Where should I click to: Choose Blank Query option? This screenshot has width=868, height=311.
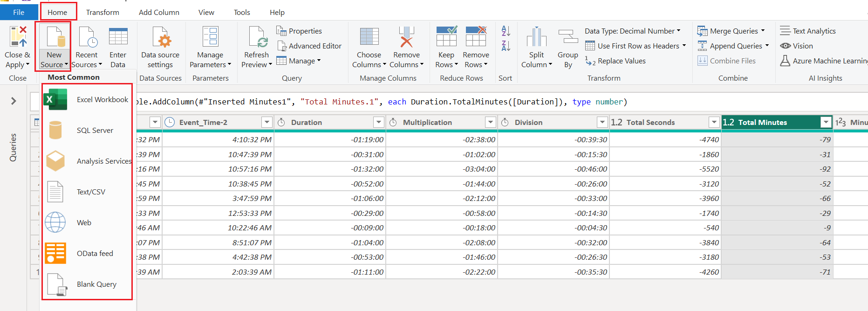[87, 284]
